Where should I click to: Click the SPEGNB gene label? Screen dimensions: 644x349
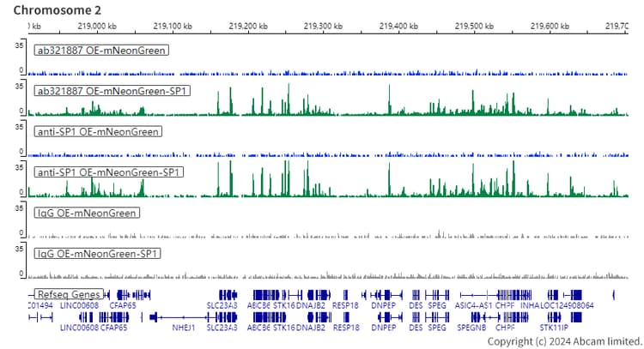pyautogui.click(x=471, y=327)
